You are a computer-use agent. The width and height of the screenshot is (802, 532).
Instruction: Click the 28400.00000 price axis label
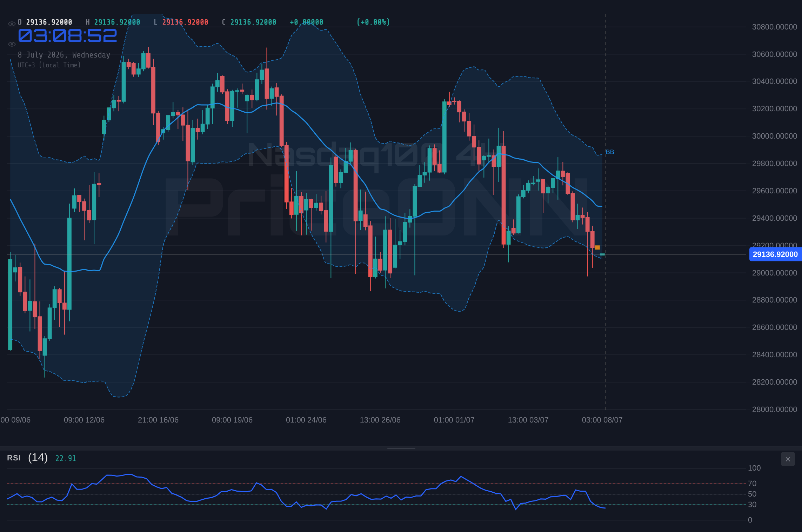pyautogui.click(x=774, y=355)
